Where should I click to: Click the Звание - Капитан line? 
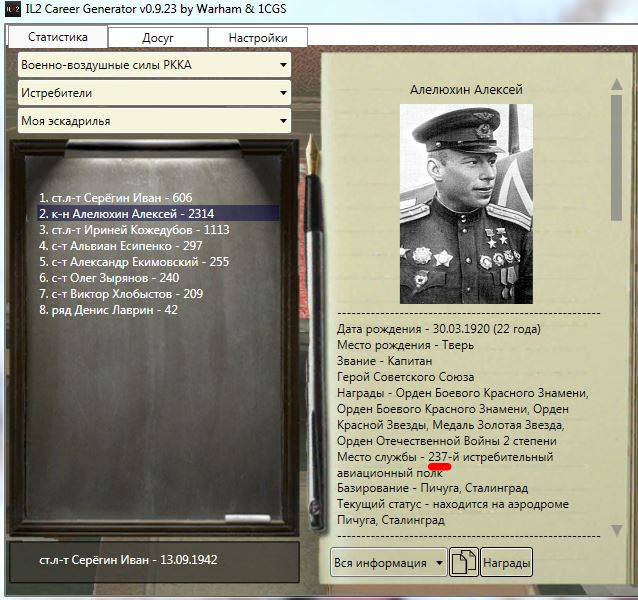[x=385, y=361]
